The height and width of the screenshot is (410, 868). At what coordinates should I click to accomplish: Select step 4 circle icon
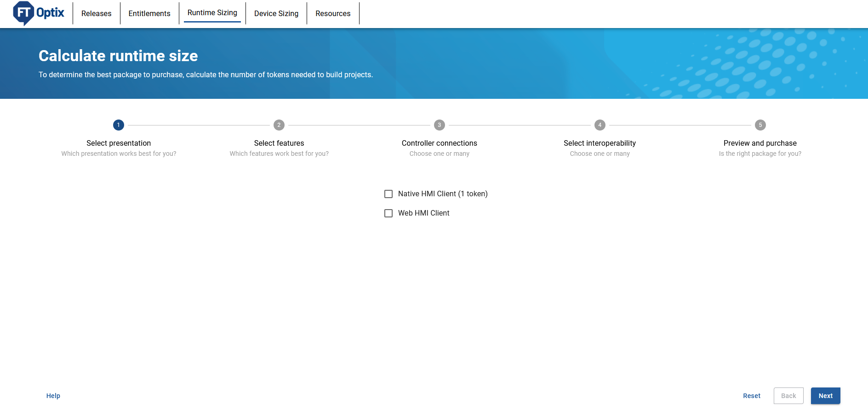pyautogui.click(x=600, y=125)
